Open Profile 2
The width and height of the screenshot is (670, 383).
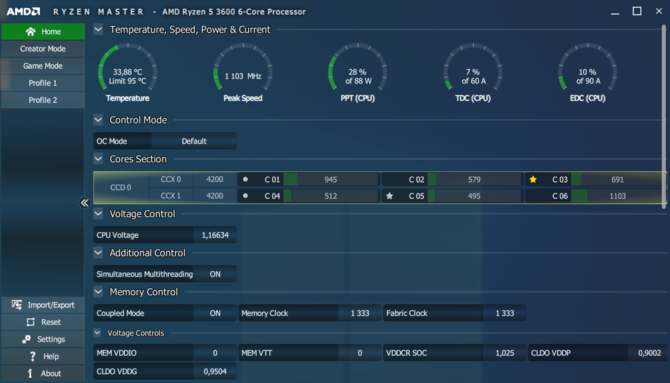point(43,100)
